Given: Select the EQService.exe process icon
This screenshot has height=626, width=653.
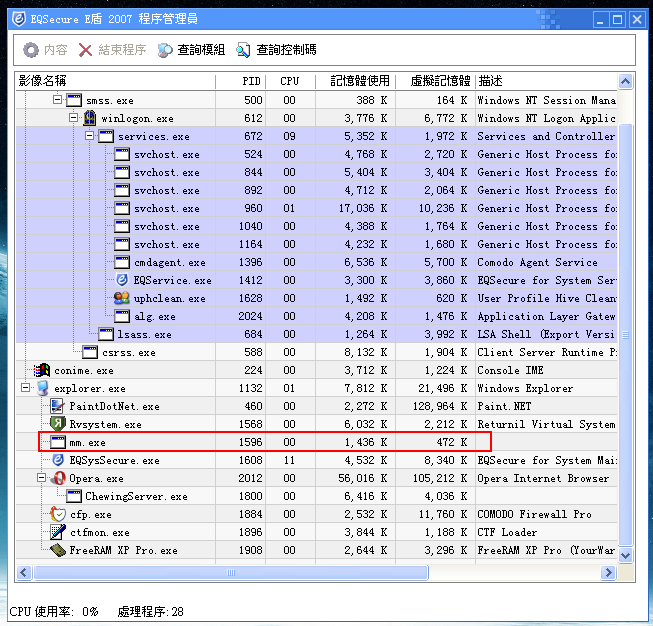Looking at the screenshot, I should tap(122, 280).
